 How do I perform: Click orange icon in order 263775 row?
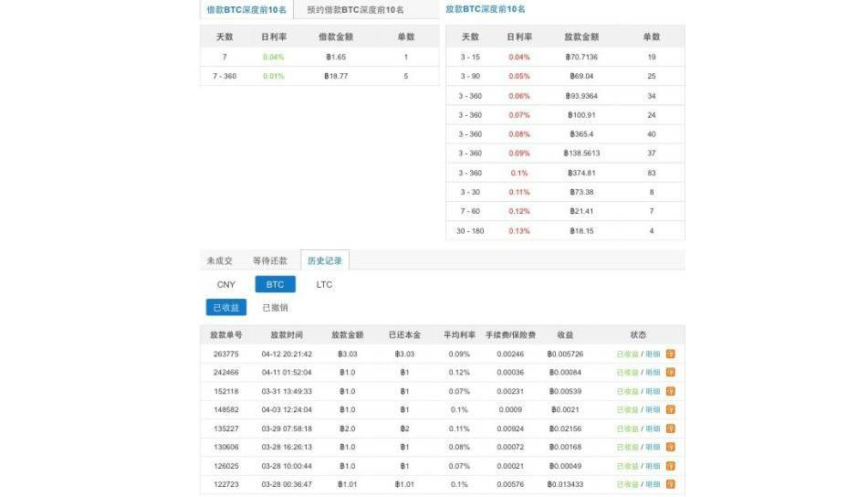click(670, 354)
